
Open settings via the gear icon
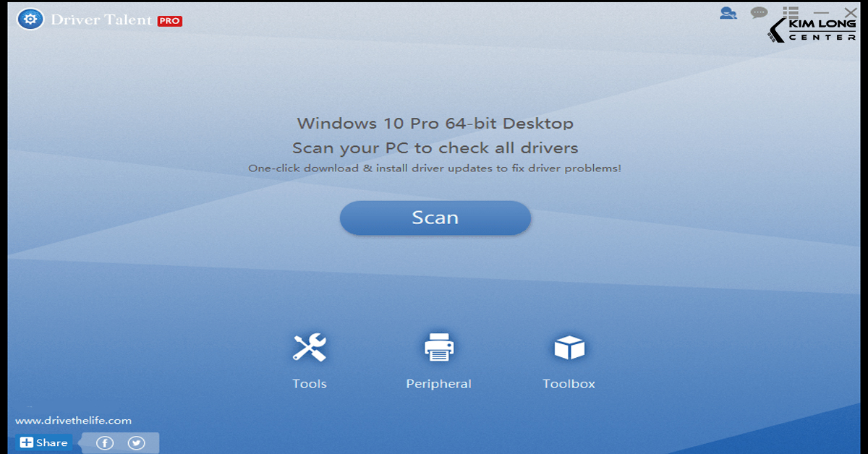pos(29,20)
